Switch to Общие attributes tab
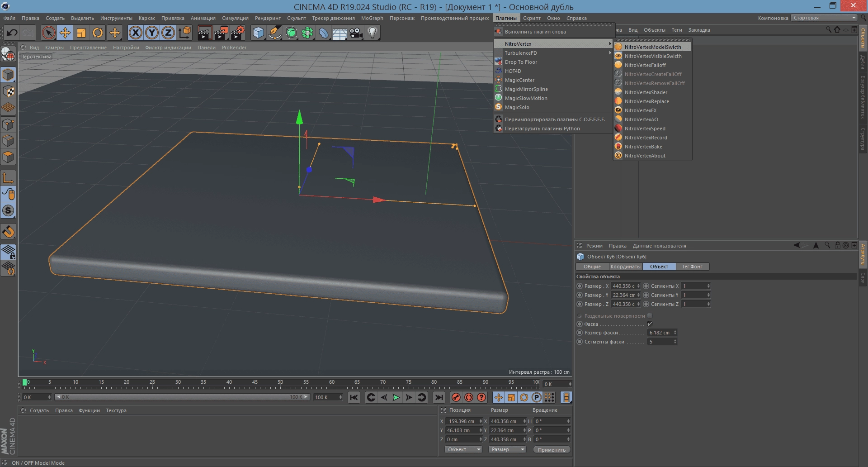The image size is (868, 467). coord(592,267)
